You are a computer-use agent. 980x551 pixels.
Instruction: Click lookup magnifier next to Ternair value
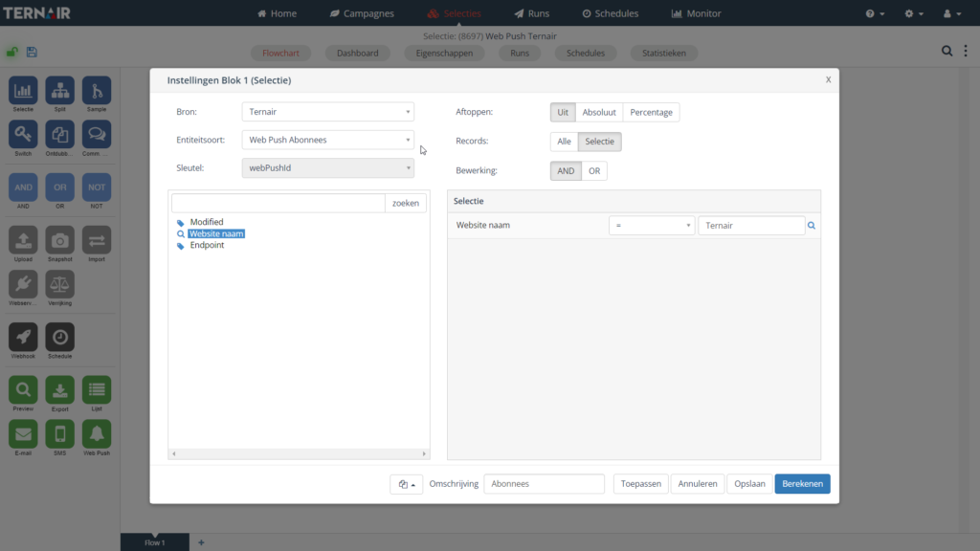[x=812, y=226]
